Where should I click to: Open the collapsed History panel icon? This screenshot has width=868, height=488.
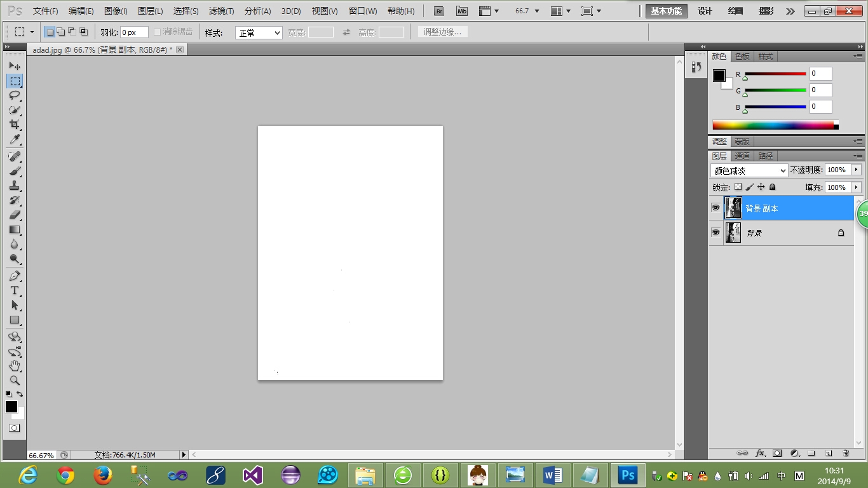click(x=696, y=67)
